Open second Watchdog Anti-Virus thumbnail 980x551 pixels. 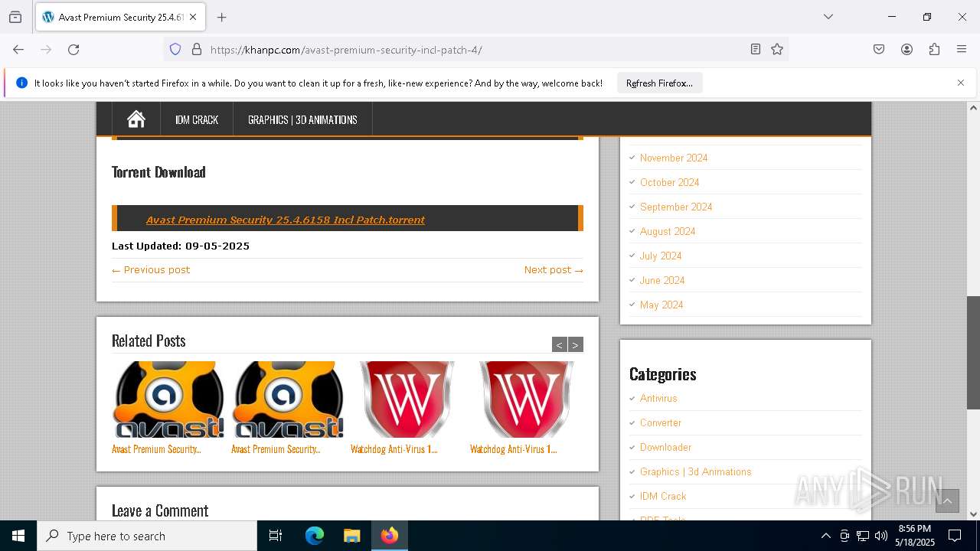(527, 399)
